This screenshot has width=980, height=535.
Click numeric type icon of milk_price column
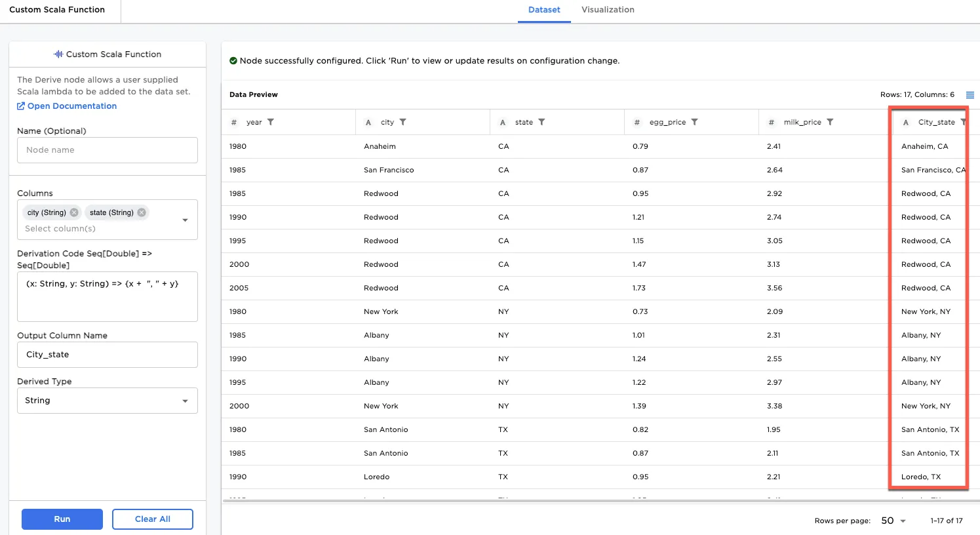(772, 123)
